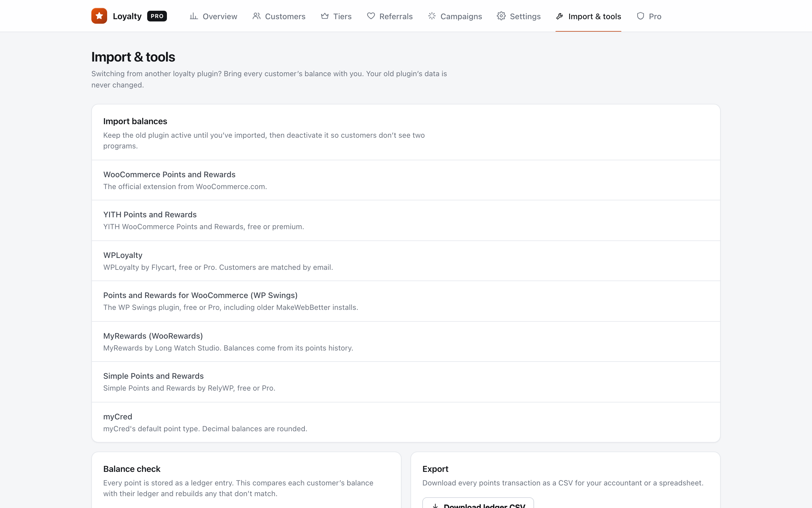Viewport: 812px width, 508px height.
Task: Click 'The official extension from WooCommerce.com.' description
Action: tap(185, 187)
